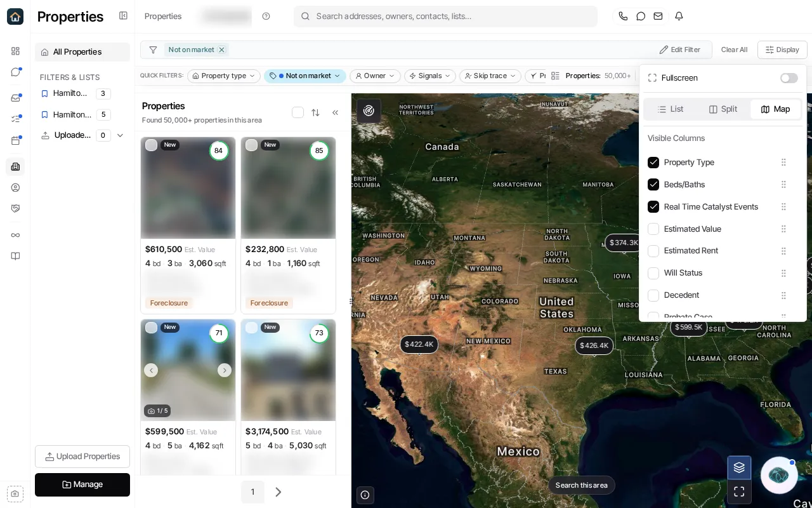Screen dimensions: 812x508
Task: Toggle the Fullscreen switch
Action: [x=789, y=78]
